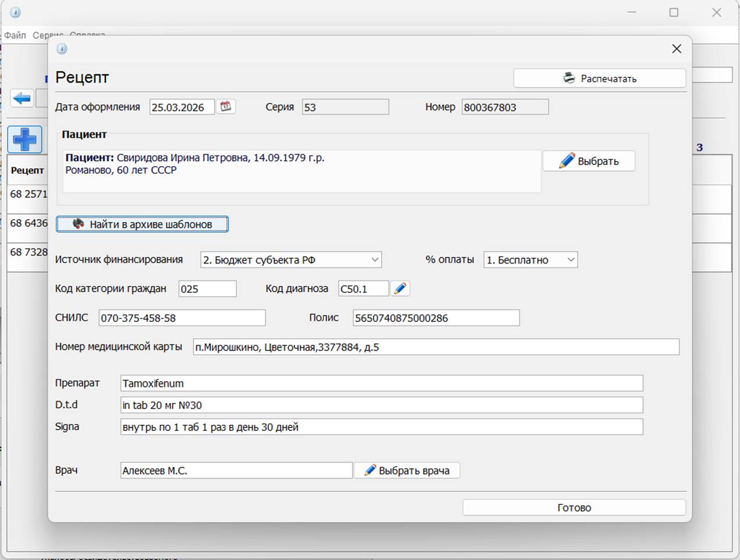The image size is (740, 560).
Task: Open the Файл menu
Action: tap(15, 35)
